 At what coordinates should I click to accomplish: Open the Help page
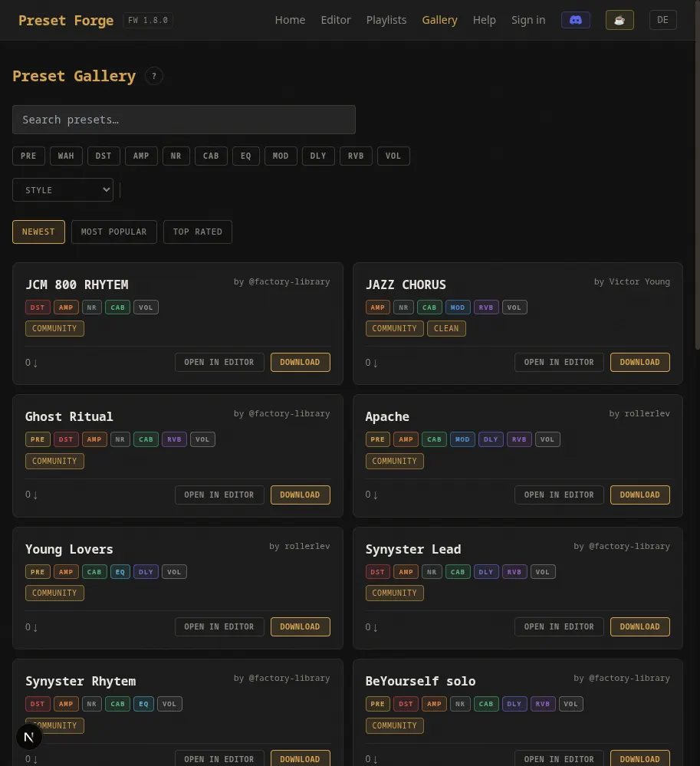coord(484,20)
